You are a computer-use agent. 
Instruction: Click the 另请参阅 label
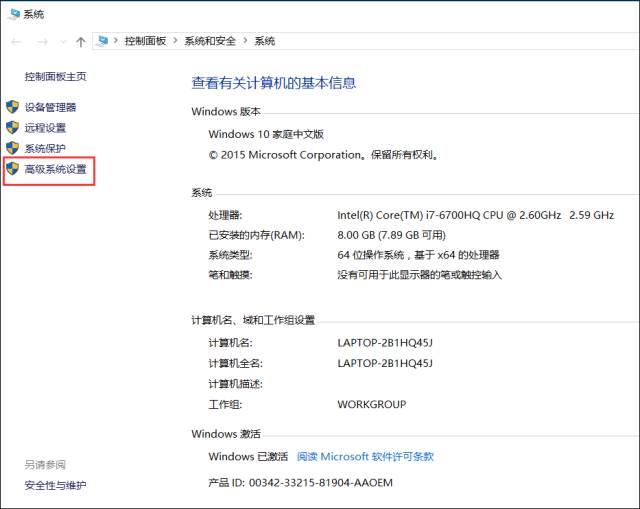point(45,465)
